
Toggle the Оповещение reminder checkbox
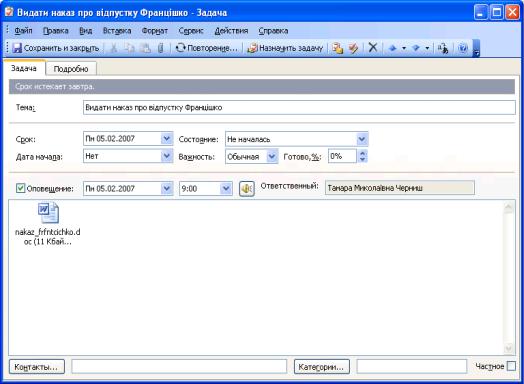pyautogui.click(x=20, y=188)
